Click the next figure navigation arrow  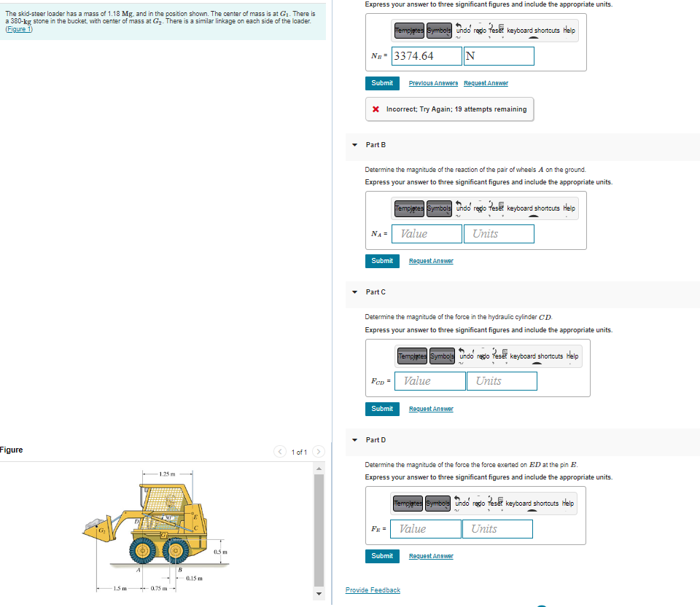click(319, 451)
